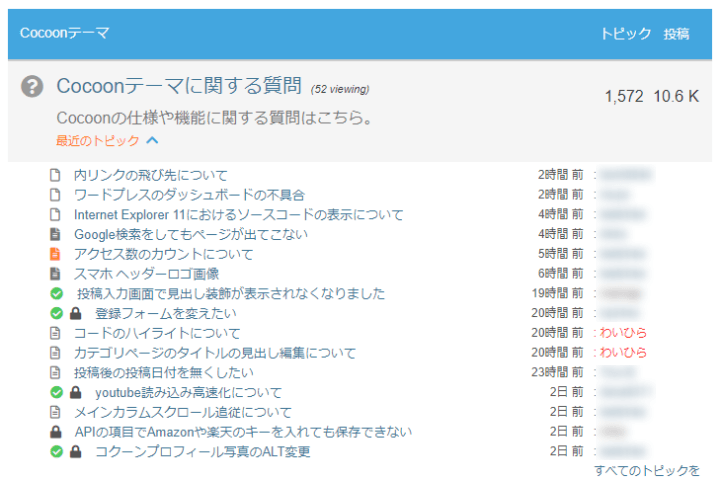This screenshot has height=480, width=720.
Task: Open topic コードのハイライトについて
Action: click(157, 333)
